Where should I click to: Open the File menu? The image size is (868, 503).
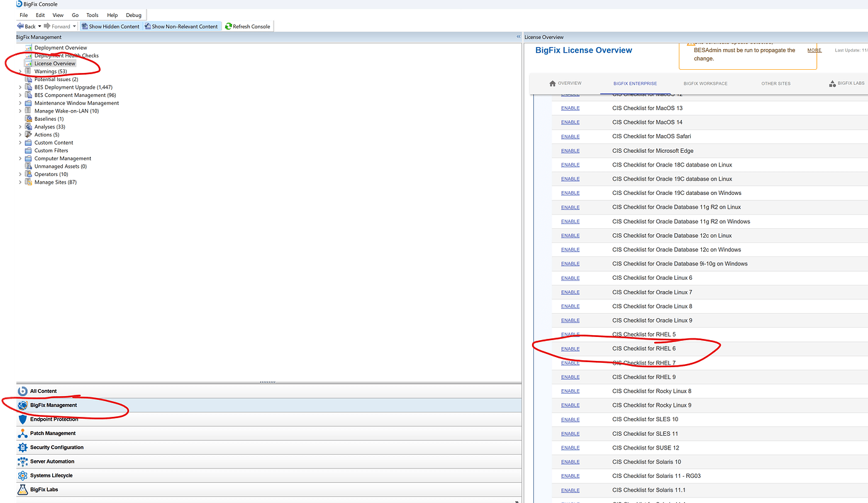(24, 15)
